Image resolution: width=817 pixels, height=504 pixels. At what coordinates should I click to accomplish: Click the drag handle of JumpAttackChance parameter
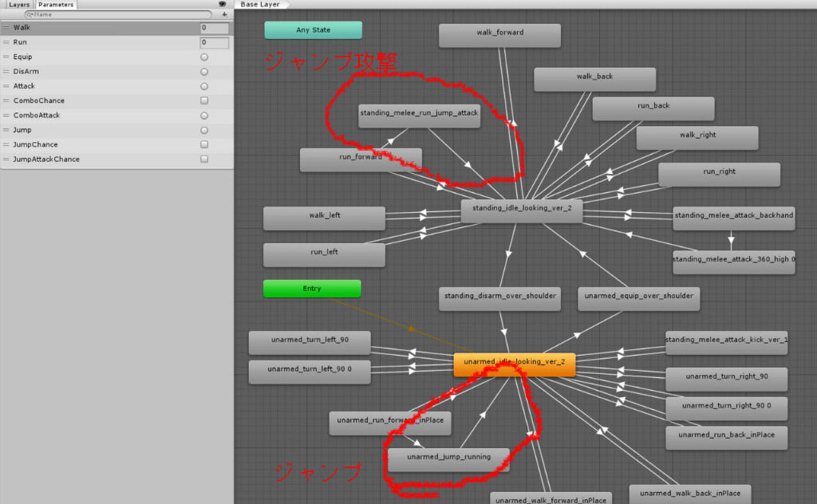tap(6, 159)
